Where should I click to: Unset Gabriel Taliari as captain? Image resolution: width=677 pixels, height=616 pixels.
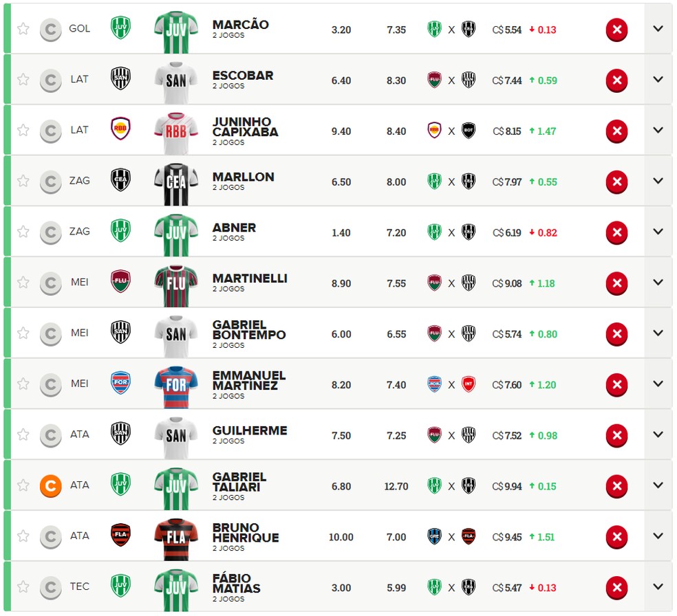point(50,487)
